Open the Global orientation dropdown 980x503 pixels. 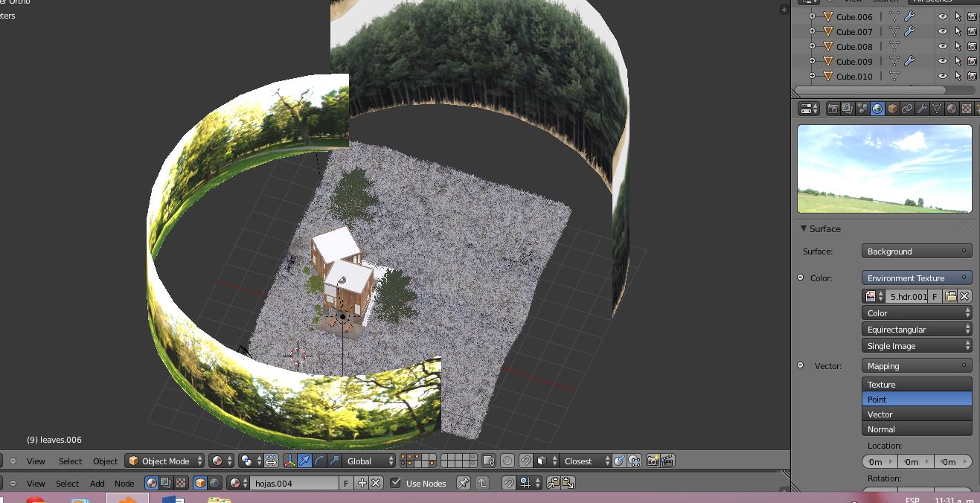(x=368, y=461)
